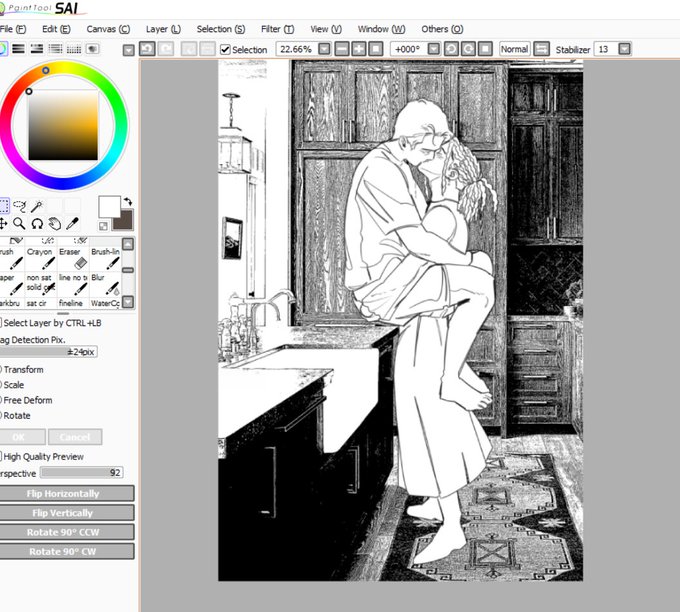680x612 pixels.
Task: Rotate the canvas view counterclockwise
Action: [x=451, y=49]
